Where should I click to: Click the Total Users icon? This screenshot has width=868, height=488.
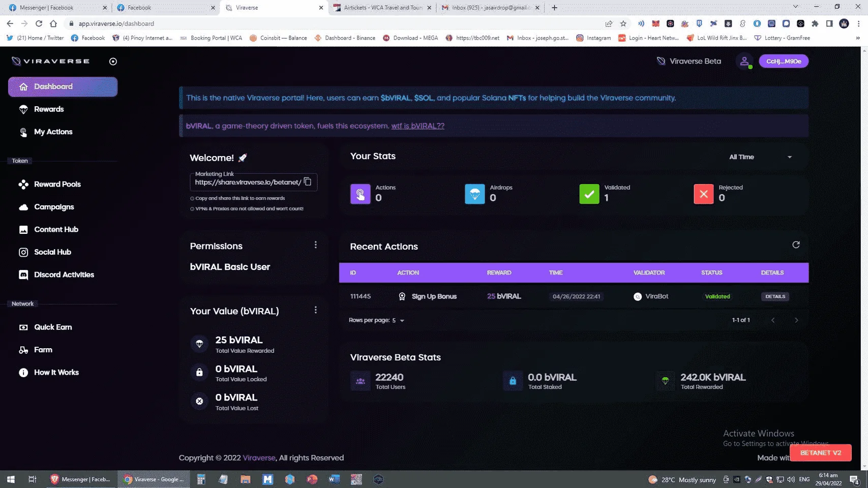point(360,381)
